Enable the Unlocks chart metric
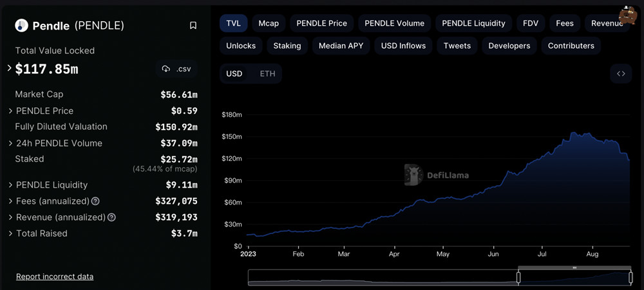This screenshot has height=290, width=644. pos(241,46)
